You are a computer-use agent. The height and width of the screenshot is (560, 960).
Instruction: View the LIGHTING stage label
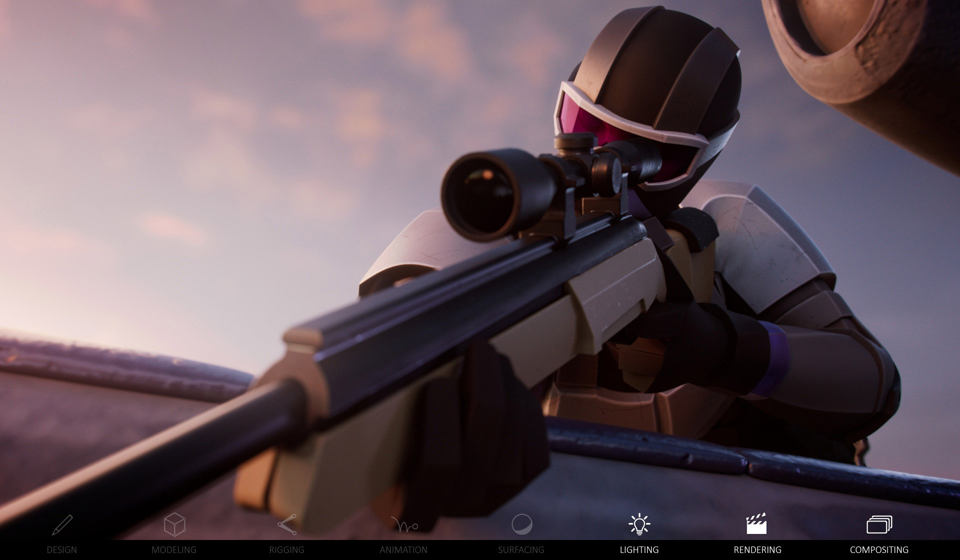click(x=639, y=549)
